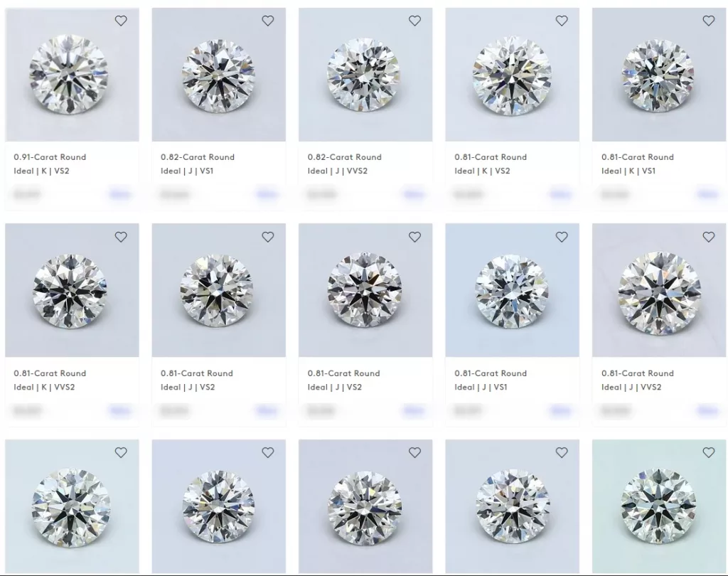Favorite the 0.91-Carat Round K VS2 diamond
This screenshot has height=576, width=728.
point(121,21)
